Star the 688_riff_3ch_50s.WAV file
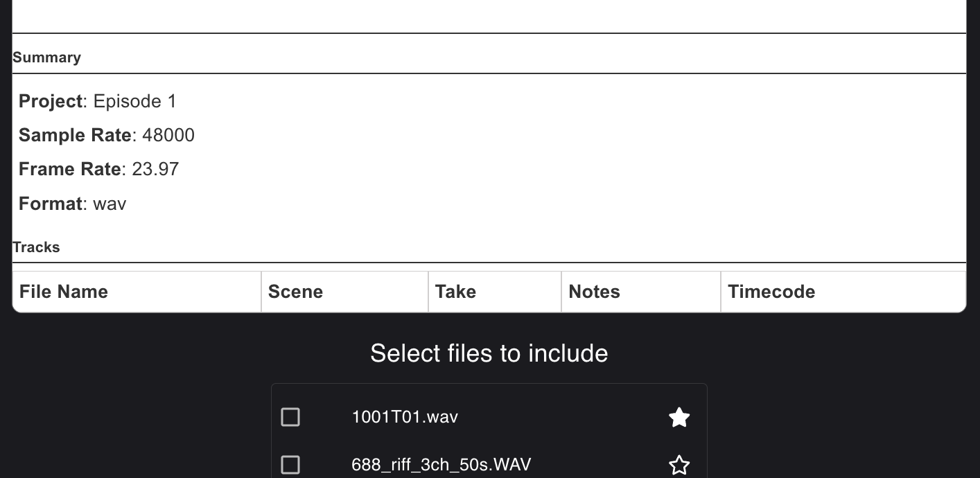 pos(679,465)
